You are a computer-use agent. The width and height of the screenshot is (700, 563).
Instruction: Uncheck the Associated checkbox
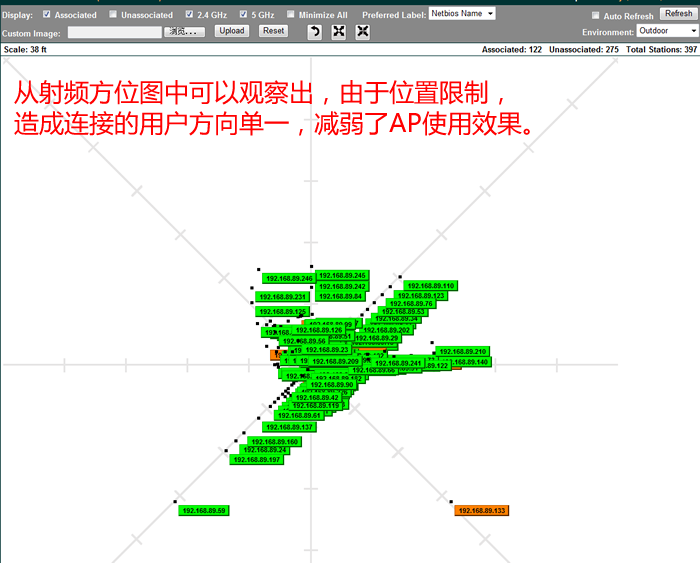(x=46, y=14)
